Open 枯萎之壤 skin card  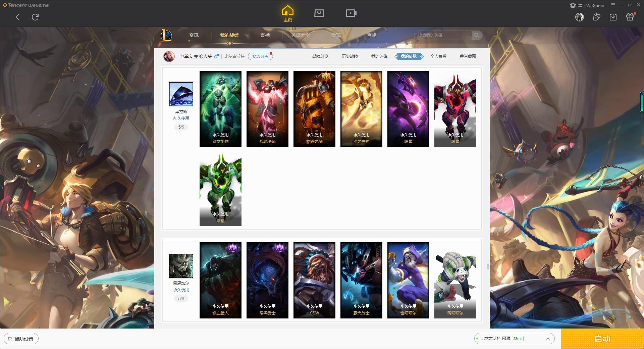click(x=314, y=109)
